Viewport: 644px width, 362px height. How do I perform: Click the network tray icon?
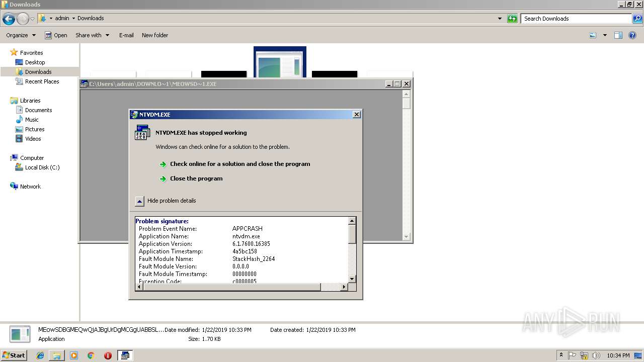(584, 355)
